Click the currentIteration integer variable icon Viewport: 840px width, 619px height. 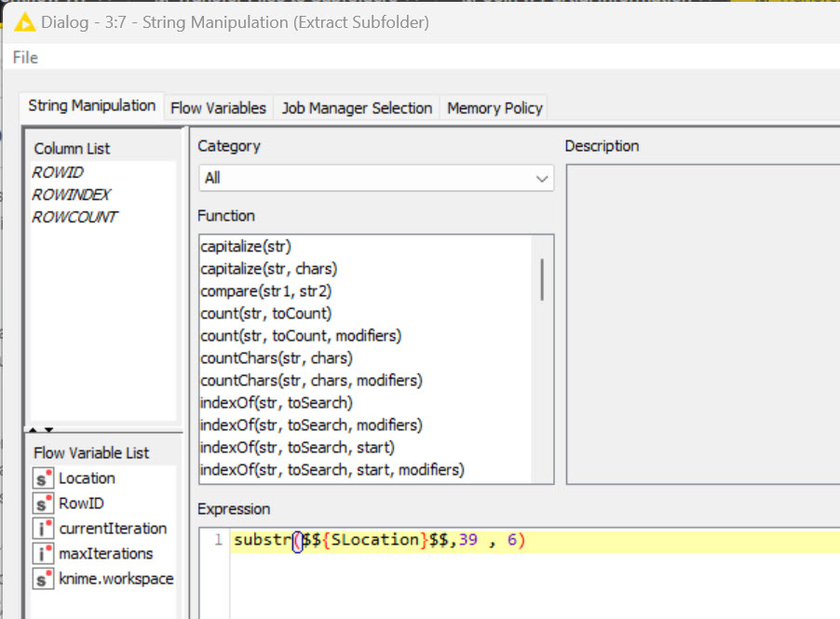coord(43,529)
